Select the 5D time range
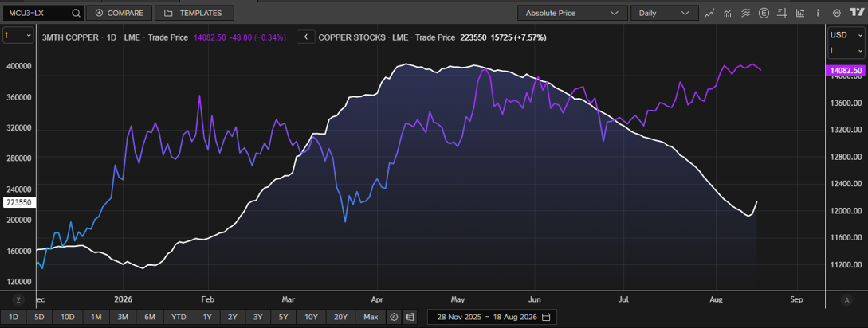Viewport: 868px width, 328px height. click(x=40, y=317)
